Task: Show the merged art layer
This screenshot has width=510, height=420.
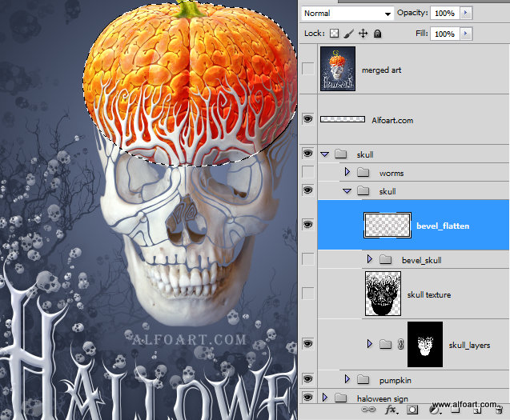Action: click(x=308, y=70)
